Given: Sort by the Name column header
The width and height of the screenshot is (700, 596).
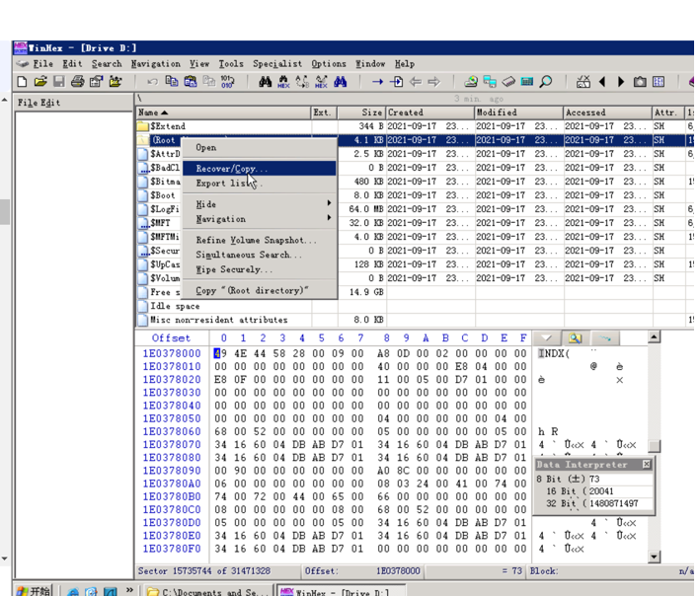Looking at the screenshot, I should point(223,112).
